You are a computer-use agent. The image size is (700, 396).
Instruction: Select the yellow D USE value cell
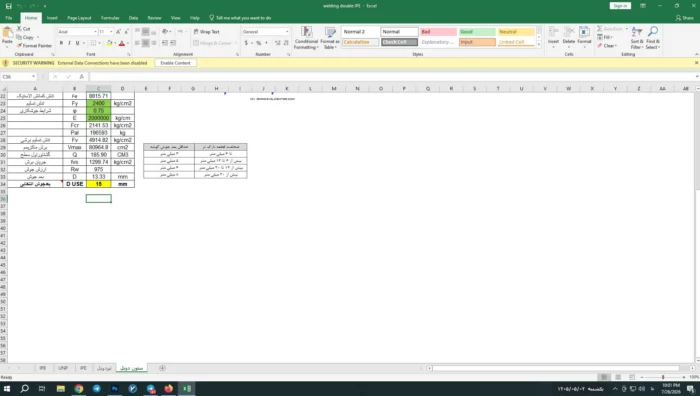tap(99, 184)
